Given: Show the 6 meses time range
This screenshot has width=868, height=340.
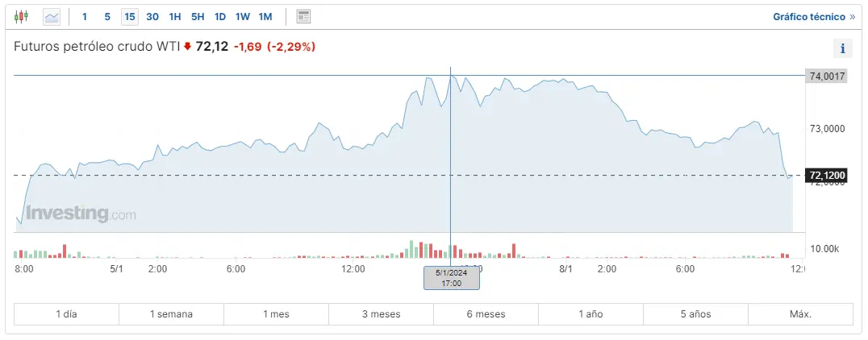Looking at the screenshot, I should pyautogui.click(x=486, y=314).
